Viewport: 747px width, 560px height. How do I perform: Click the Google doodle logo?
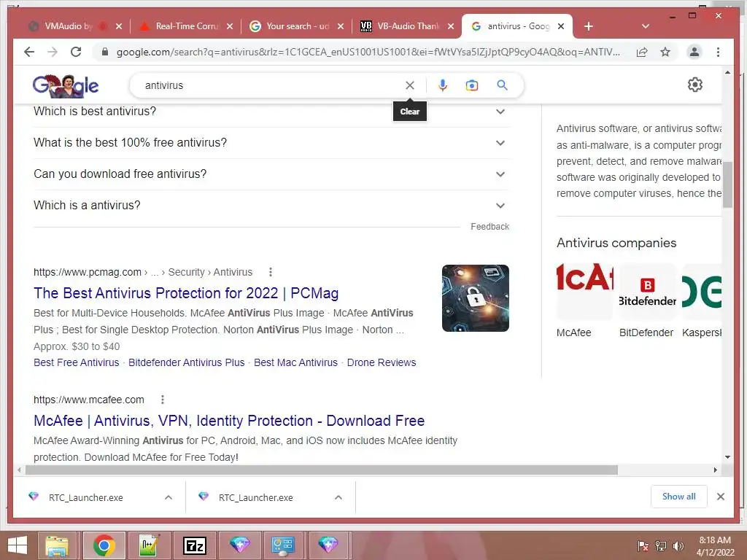point(66,86)
